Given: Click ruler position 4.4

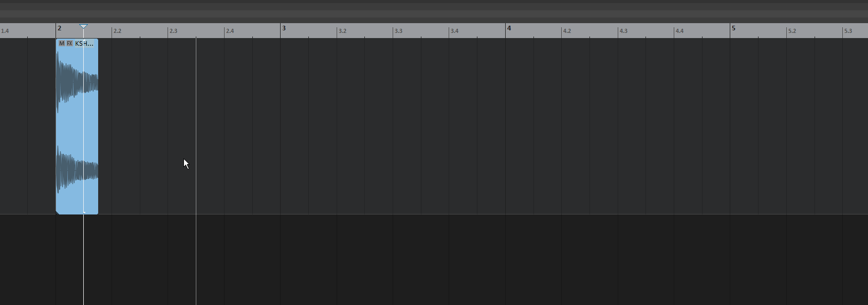Looking at the screenshot, I should [679, 31].
